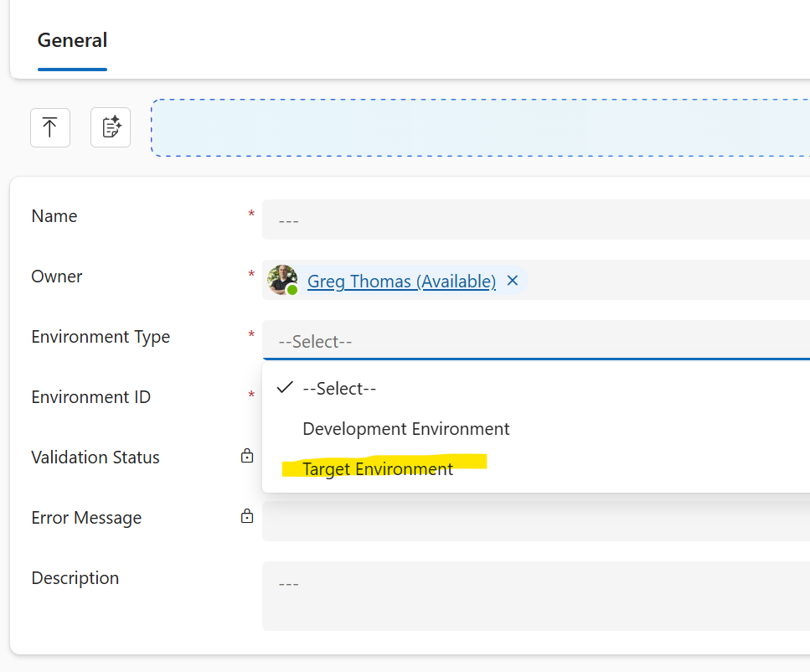Viewport: 810px width, 672px height.
Task: Click the locked Error Message field
Action: pyautogui.click(x=536, y=523)
